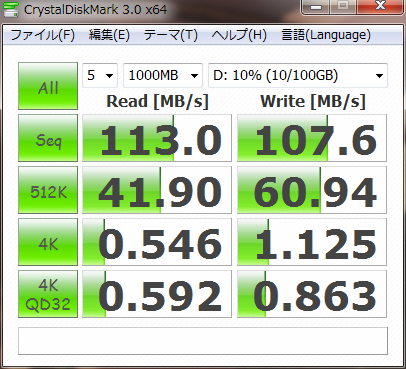Open the drive dropdown showing D: 10%

pos(298,75)
